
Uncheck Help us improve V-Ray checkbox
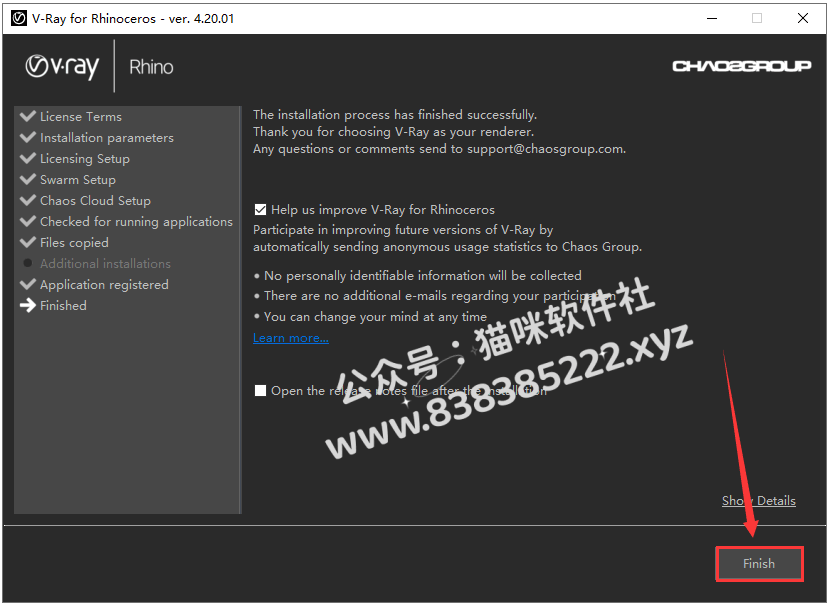tap(260, 210)
